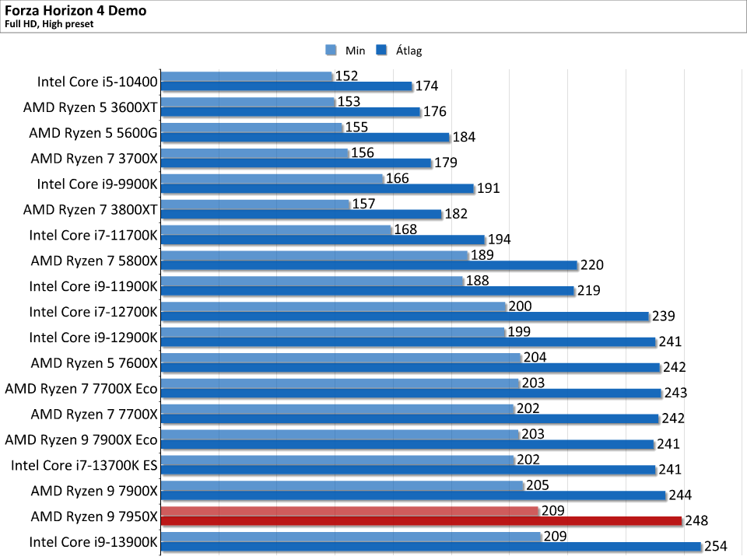Select the 'AMD Ryzen 5 3600XT' row label

pos(90,107)
